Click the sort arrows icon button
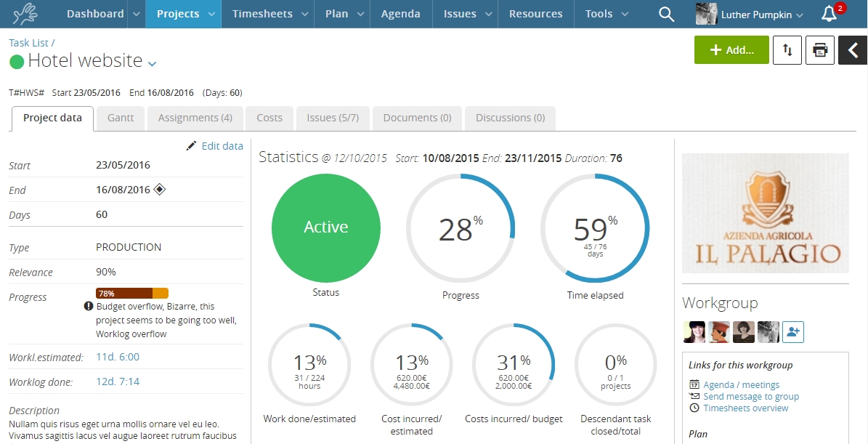868x444 pixels. click(787, 50)
